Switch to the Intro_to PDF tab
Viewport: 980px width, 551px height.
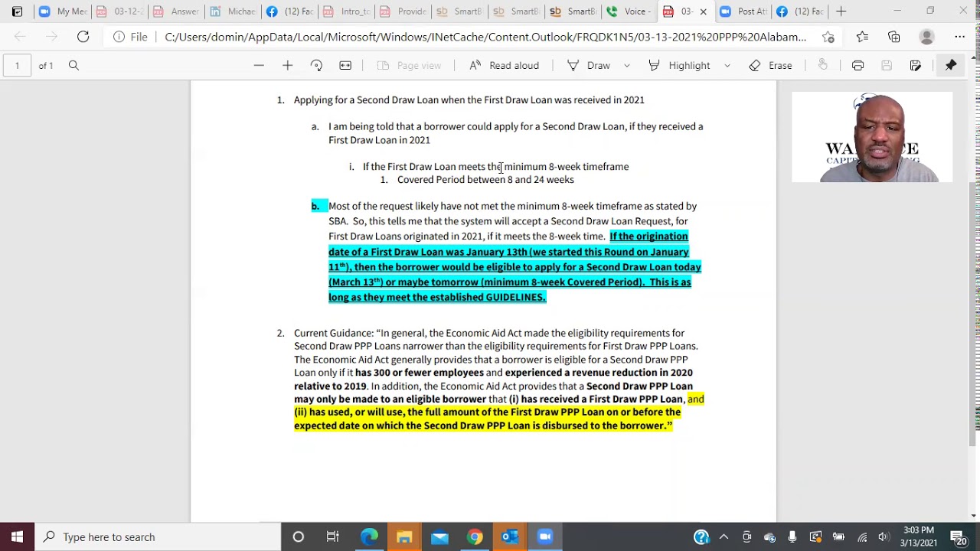click(346, 11)
